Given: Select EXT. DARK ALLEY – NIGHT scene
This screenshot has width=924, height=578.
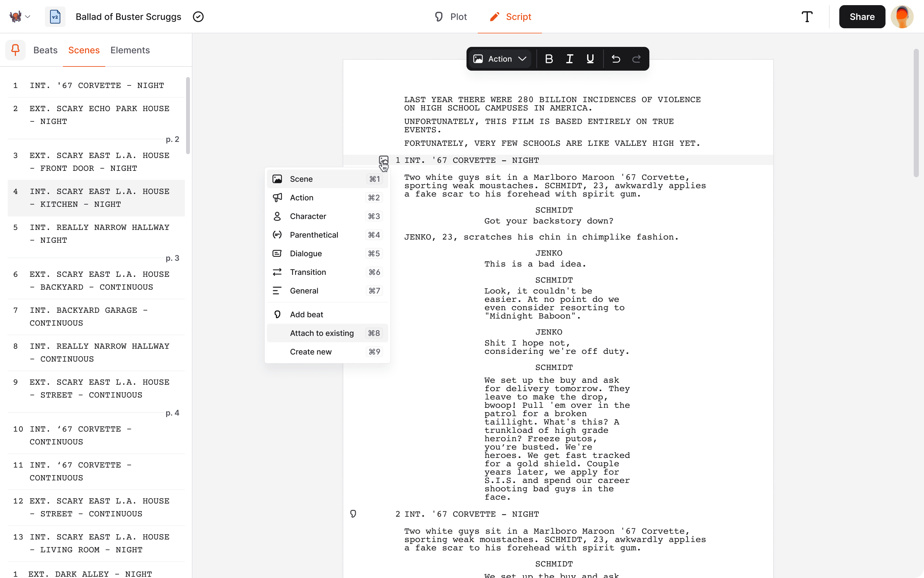Looking at the screenshot, I should pyautogui.click(x=96, y=573).
